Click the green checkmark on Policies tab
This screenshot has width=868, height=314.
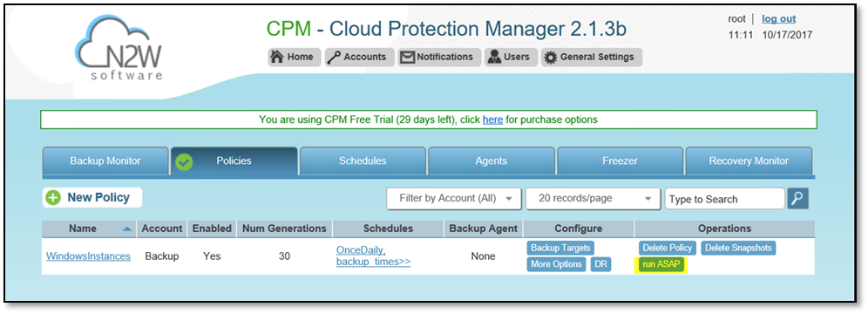coord(184,161)
